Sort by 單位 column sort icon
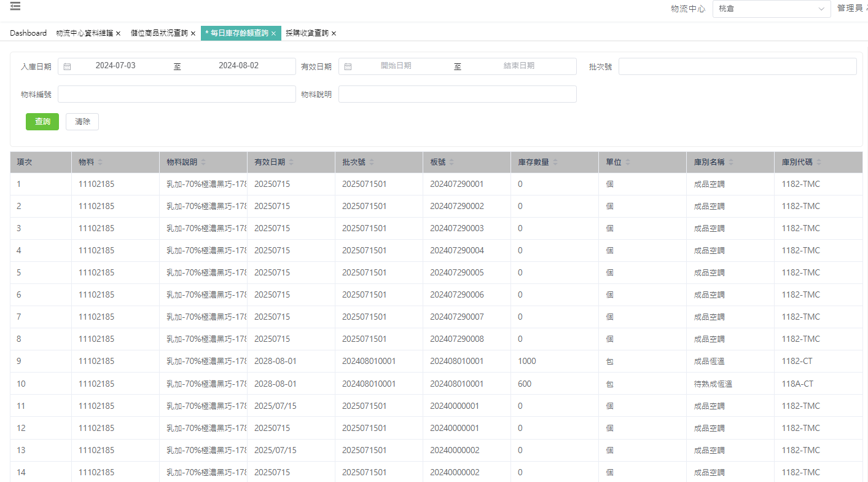 (x=628, y=162)
